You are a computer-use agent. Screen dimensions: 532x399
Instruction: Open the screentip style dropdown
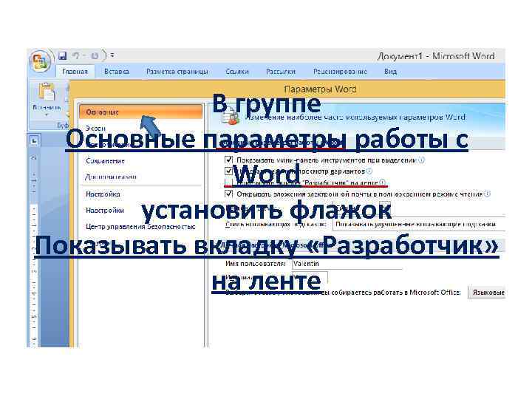coord(420,225)
